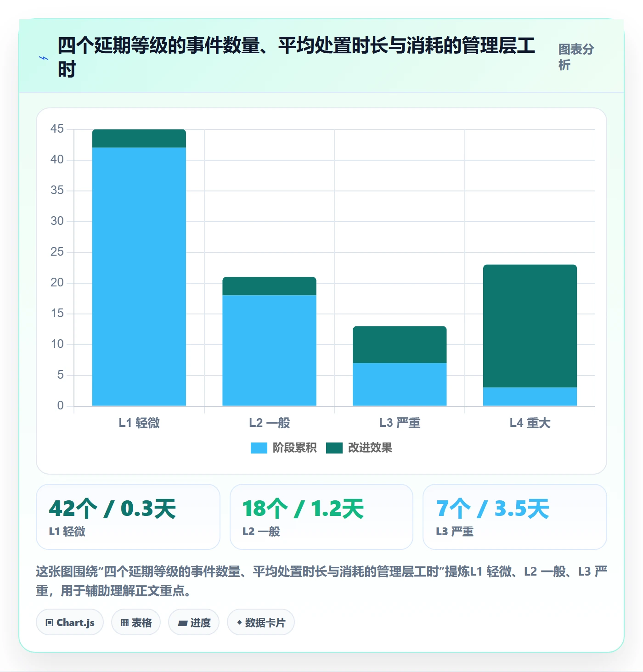
Task: Select the L2 一般 dark green bar segment
Action: click(270, 286)
